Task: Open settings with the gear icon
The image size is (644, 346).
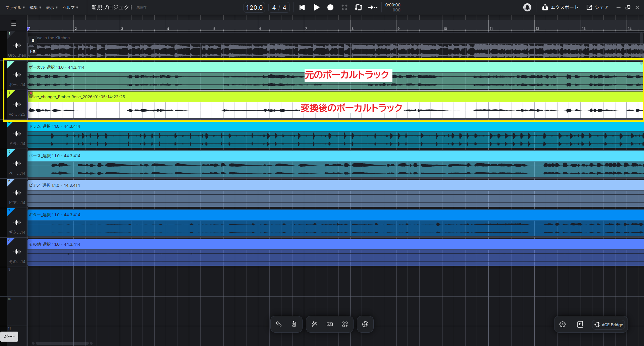Action: coord(562,324)
